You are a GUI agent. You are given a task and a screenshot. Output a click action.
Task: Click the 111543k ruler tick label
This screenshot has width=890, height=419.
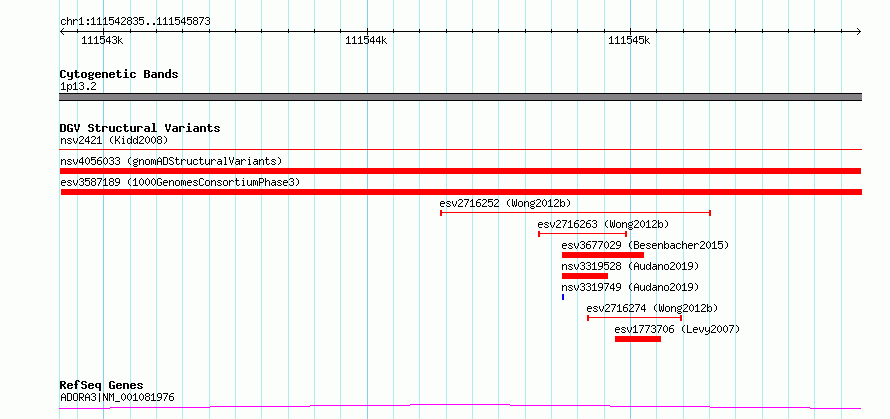coord(102,40)
